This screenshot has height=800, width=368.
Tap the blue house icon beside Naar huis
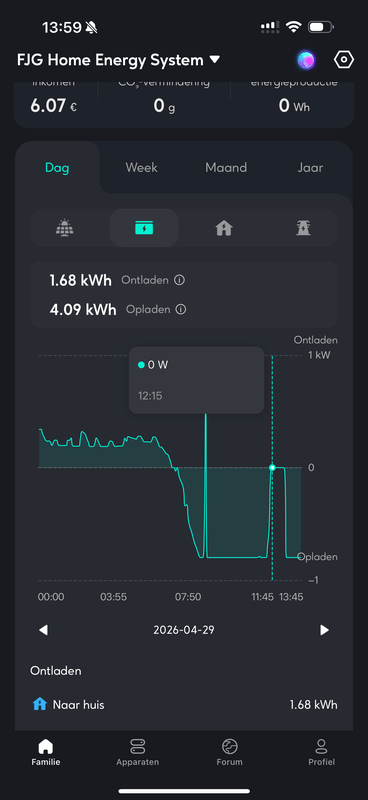(x=40, y=705)
